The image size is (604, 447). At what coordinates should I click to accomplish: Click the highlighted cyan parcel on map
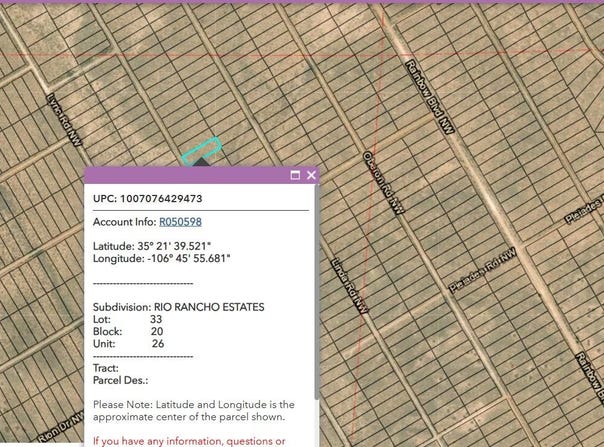click(x=201, y=150)
